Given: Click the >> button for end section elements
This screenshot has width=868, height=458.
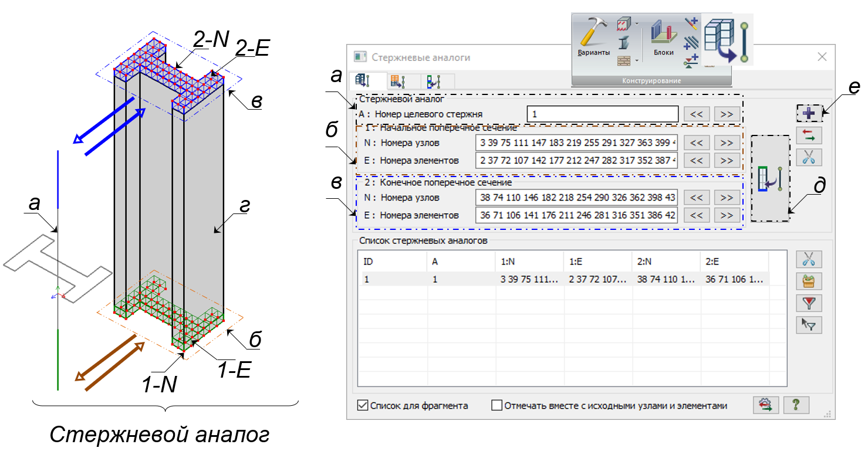Looking at the screenshot, I should click(x=726, y=215).
